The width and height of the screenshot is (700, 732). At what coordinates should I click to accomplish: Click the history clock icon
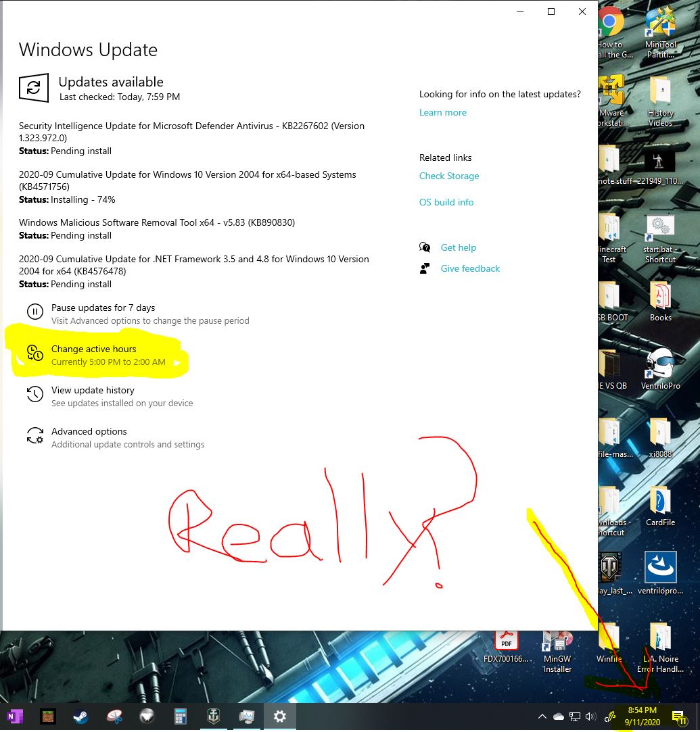point(35,393)
